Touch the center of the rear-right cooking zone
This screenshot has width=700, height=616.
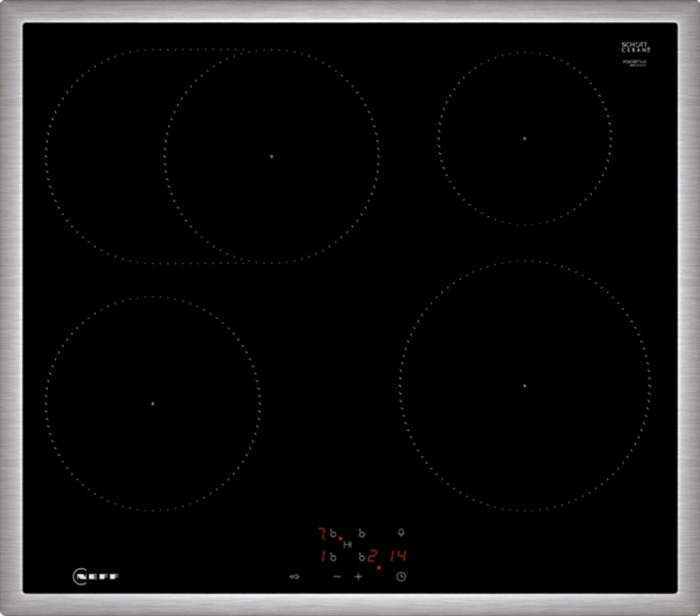(525, 139)
